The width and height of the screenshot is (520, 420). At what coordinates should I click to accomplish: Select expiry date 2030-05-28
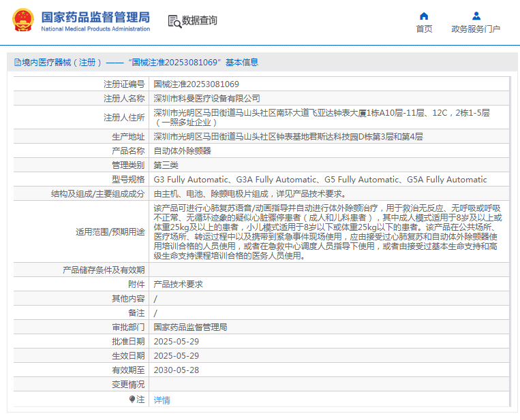tap(176, 370)
